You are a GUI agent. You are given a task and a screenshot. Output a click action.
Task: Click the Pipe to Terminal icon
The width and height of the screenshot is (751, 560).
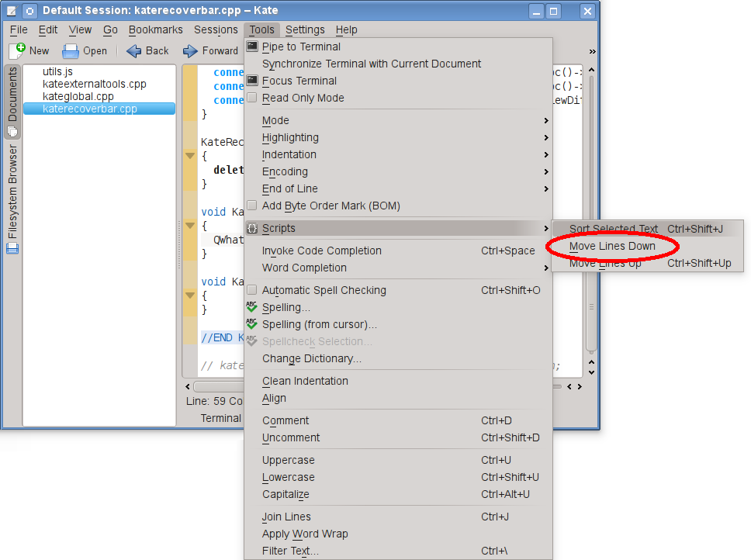pyautogui.click(x=252, y=47)
